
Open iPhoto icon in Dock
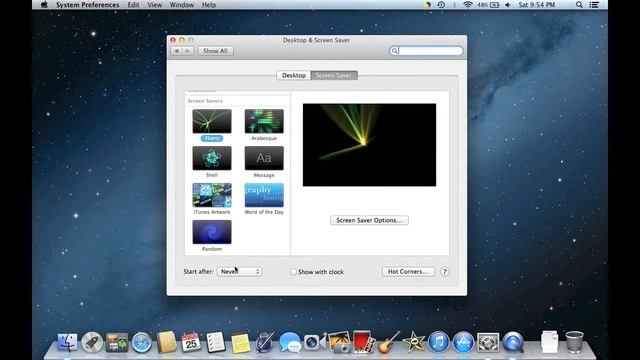339,342
